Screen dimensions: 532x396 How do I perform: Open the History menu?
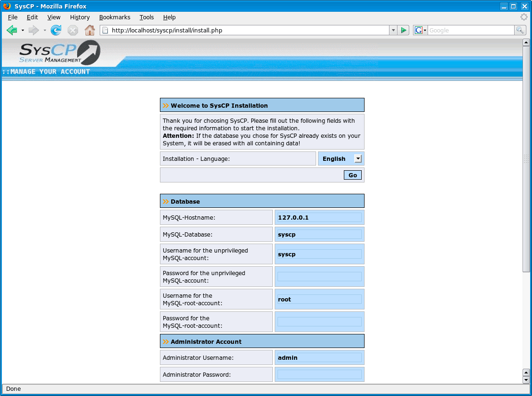point(80,17)
